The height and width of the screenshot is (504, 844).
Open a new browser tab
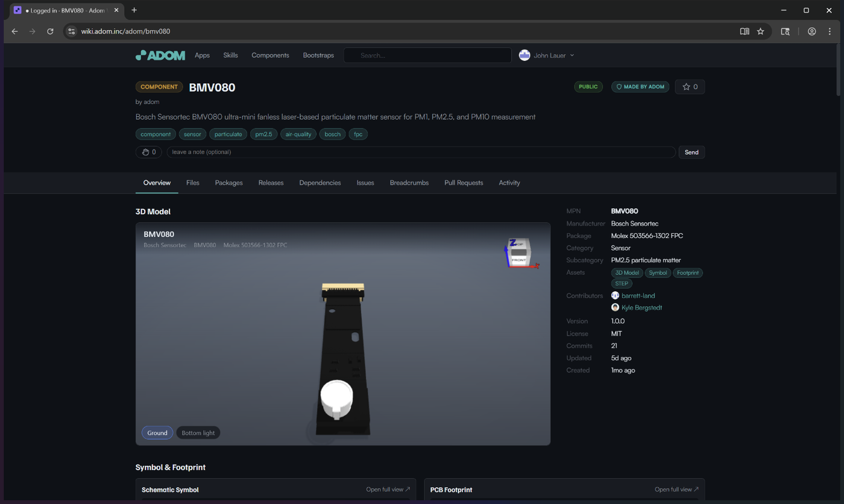(x=134, y=10)
